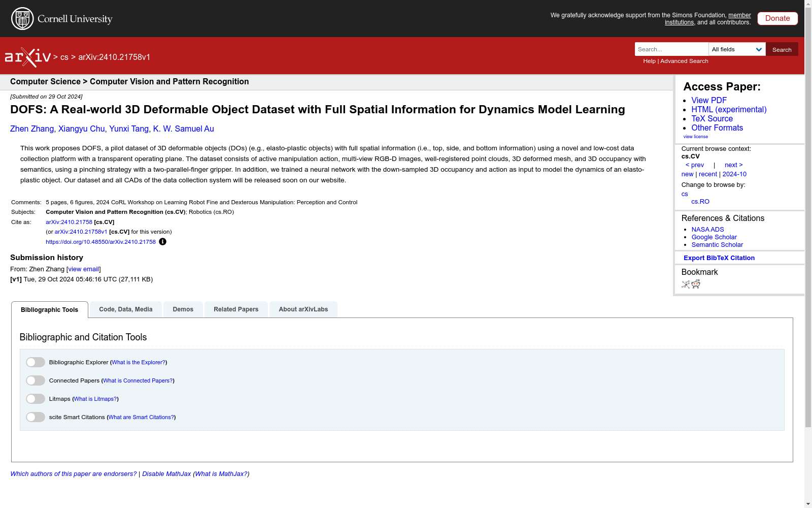812x508 pixels.
Task: Open the 2024-10 listing link
Action: tap(734, 174)
